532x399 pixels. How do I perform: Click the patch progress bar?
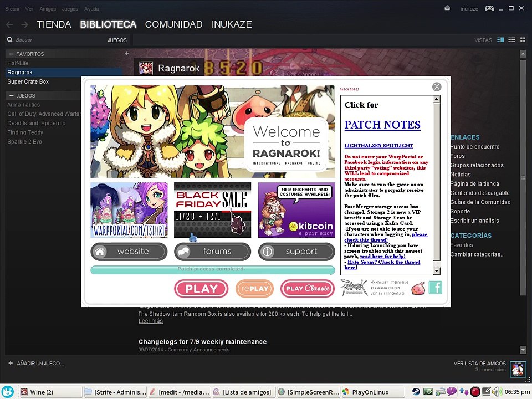pyautogui.click(x=213, y=270)
